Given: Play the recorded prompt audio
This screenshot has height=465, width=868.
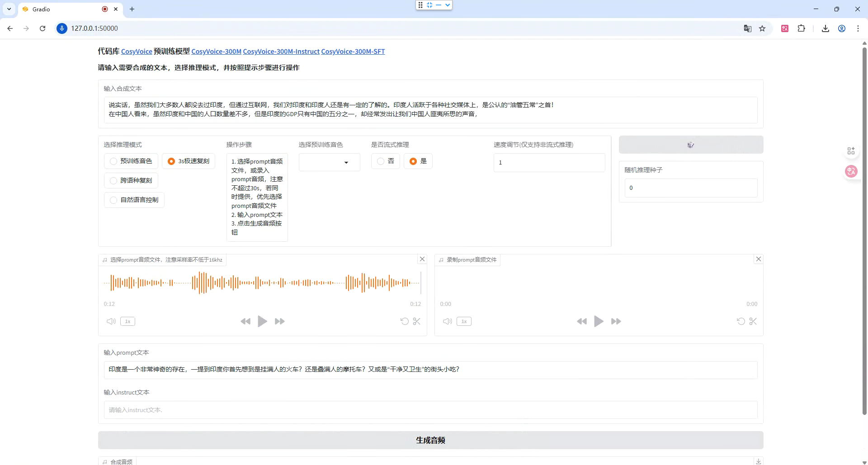Looking at the screenshot, I should coord(599,321).
